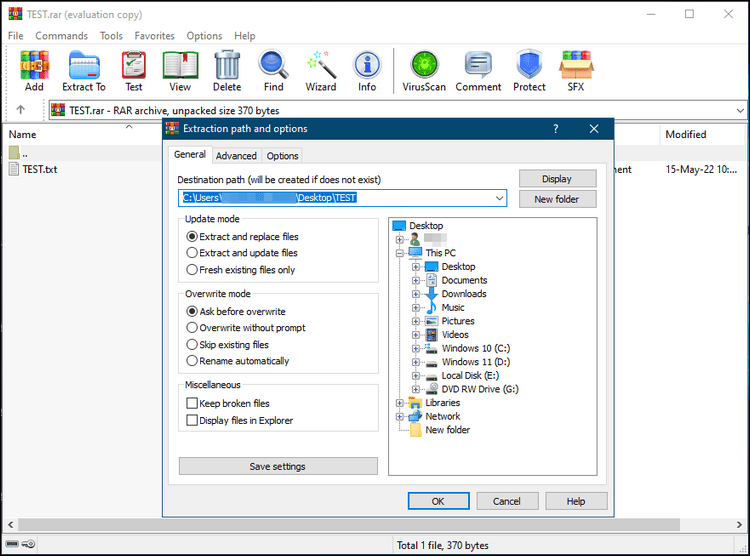Expand the user profile tree node
This screenshot has width=750, height=556.
tap(400, 239)
